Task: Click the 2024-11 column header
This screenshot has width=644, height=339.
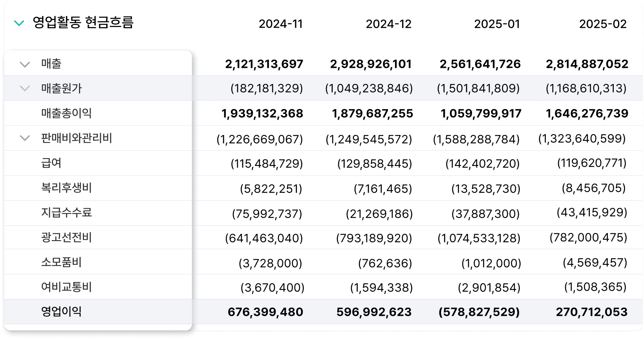Action: point(281,24)
